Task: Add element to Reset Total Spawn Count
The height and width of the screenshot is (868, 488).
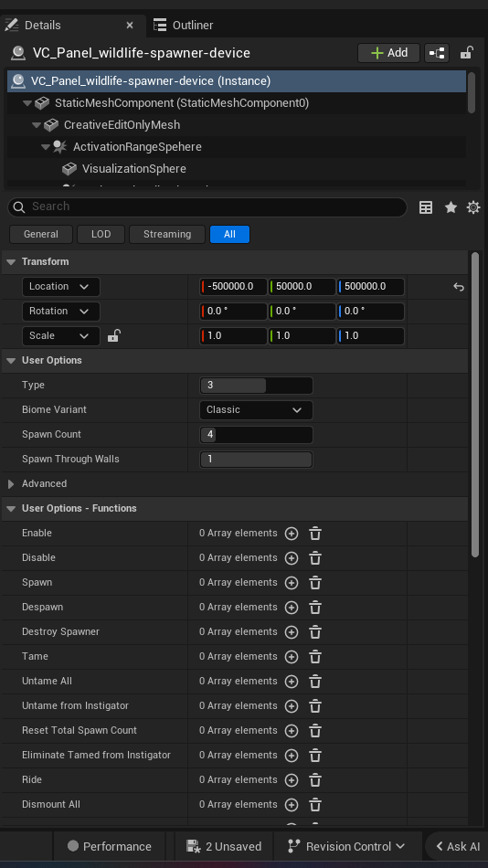Action: click(292, 731)
